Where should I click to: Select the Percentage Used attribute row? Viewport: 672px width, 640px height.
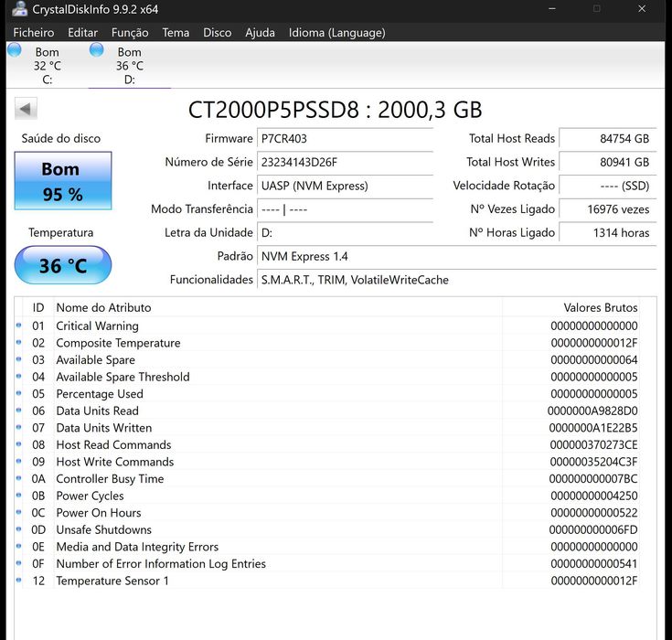tap(327, 394)
